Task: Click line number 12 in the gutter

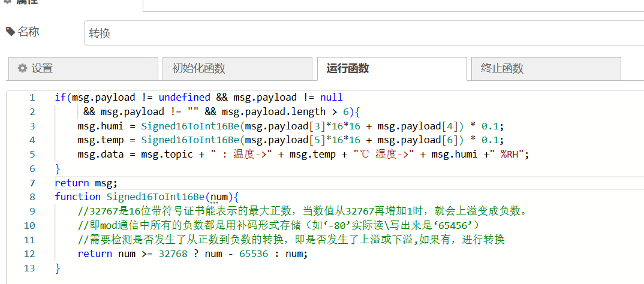Action: click(x=29, y=253)
